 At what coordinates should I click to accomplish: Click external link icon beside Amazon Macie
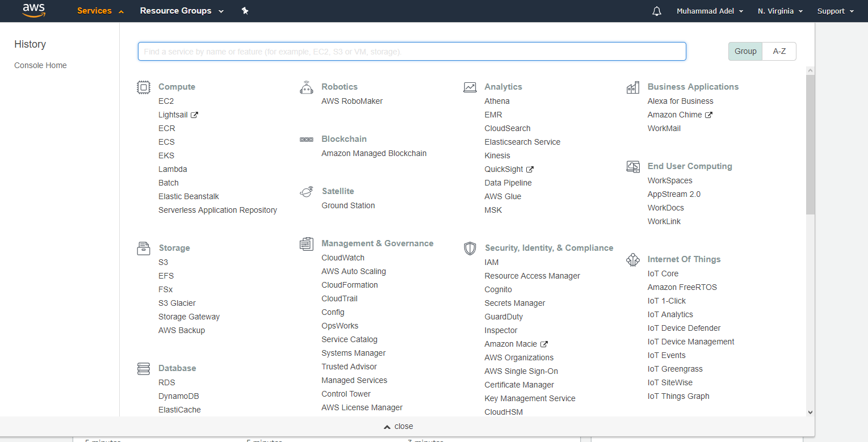click(x=544, y=344)
